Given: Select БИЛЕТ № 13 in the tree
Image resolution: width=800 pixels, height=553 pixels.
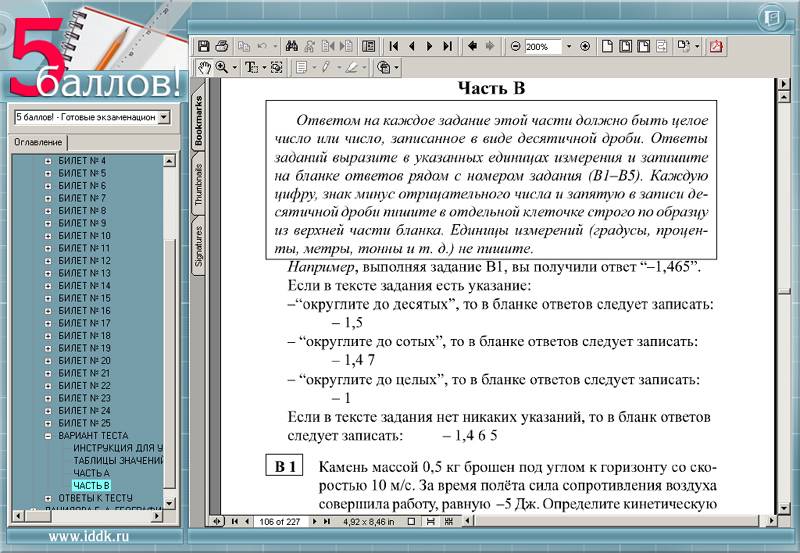Looking at the screenshot, I should (84, 273).
